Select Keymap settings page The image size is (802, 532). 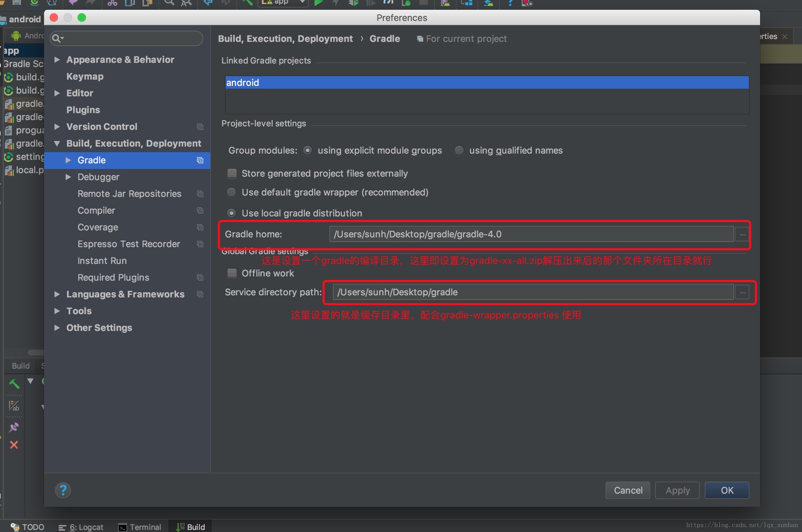(x=85, y=76)
